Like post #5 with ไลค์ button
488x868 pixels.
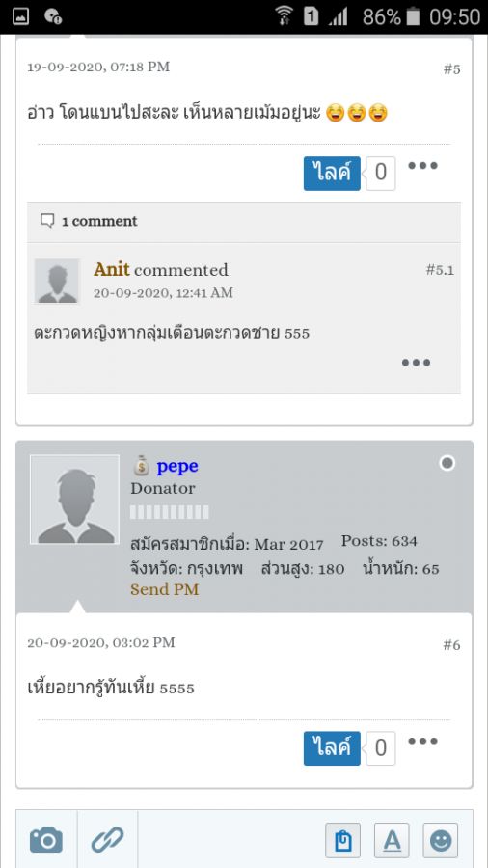[x=332, y=174]
